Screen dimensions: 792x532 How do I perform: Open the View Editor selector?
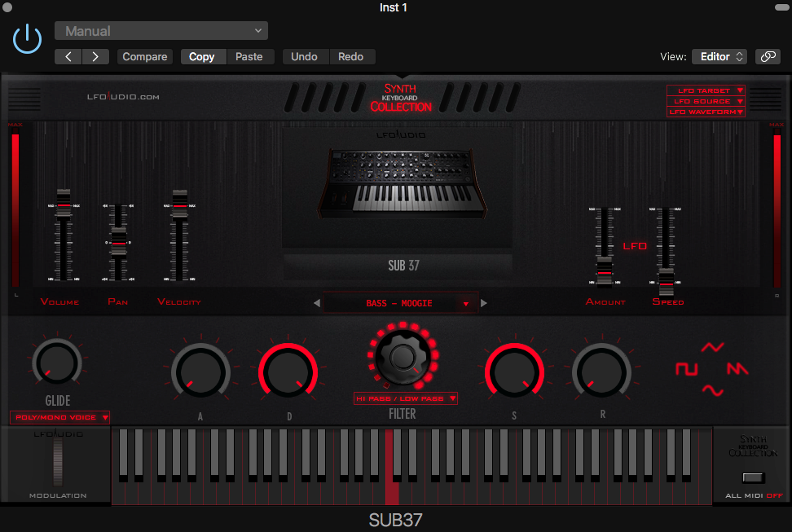coord(718,56)
